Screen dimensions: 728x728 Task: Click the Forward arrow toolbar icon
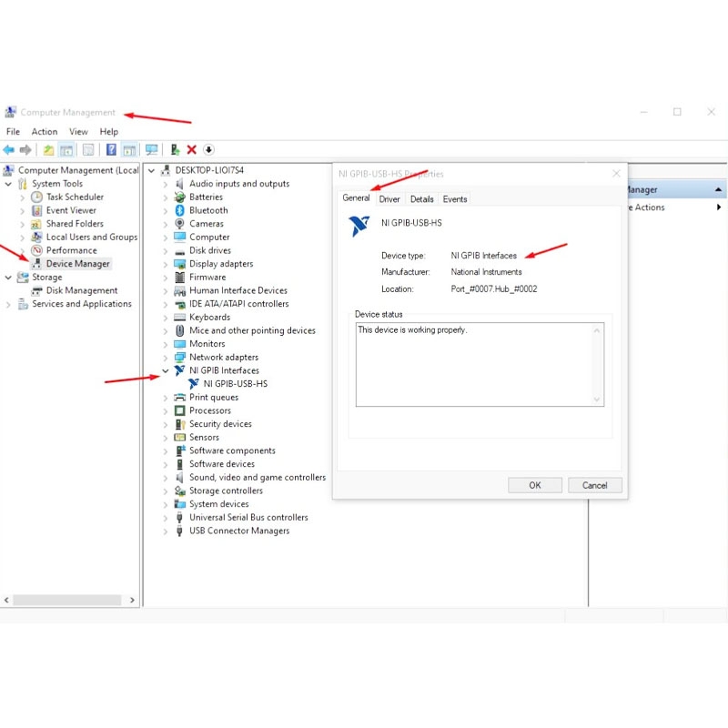click(25, 150)
